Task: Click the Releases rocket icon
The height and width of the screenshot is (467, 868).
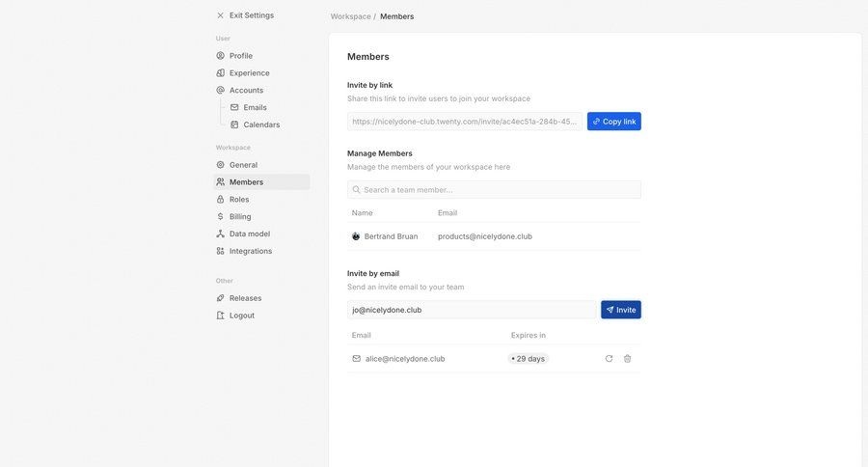Action: (x=220, y=297)
